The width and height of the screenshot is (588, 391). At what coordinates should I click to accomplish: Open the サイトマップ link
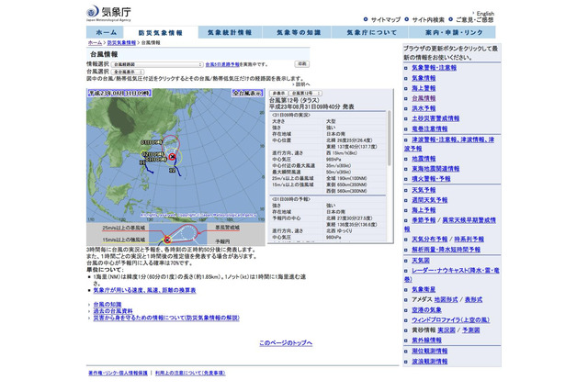click(386, 20)
